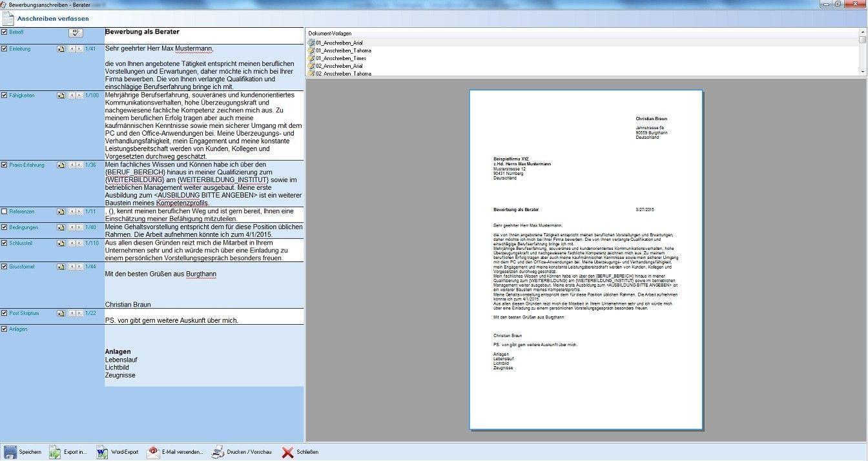Viewport: 868px width, 461px height.
Task: Advance to next Schlussteil text variant
Action: tap(79, 243)
